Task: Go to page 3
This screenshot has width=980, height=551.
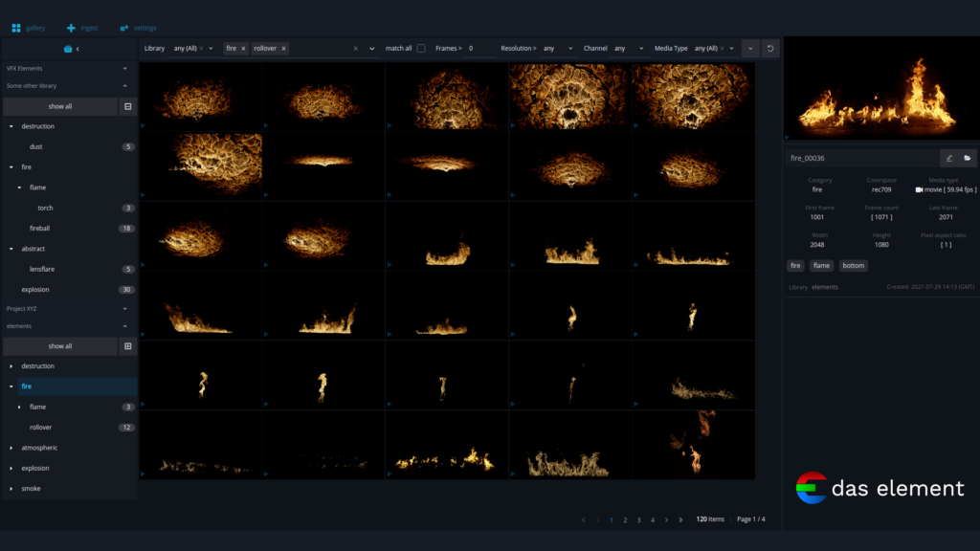Action: (638, 519)
